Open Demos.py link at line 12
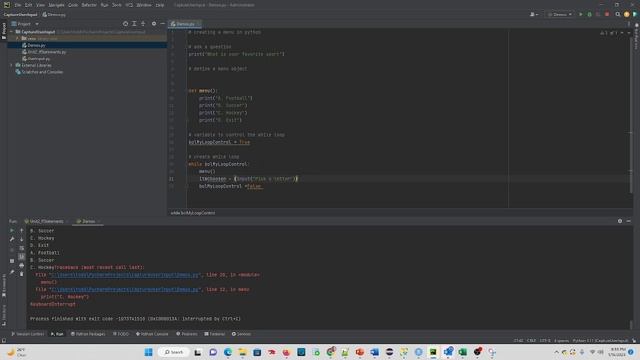The height and width of the screenshot is (360, 640). pos(125,289)
